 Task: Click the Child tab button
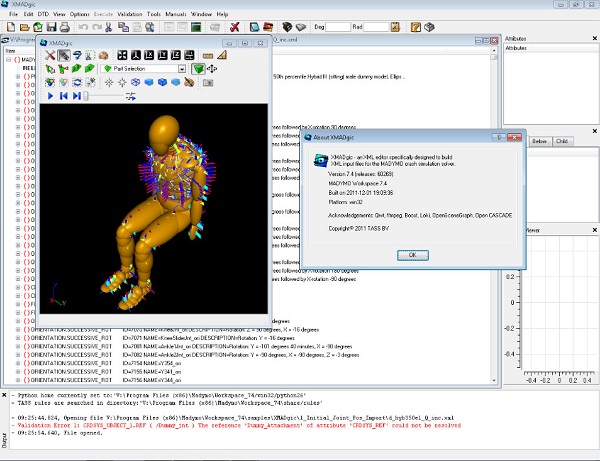562,141
